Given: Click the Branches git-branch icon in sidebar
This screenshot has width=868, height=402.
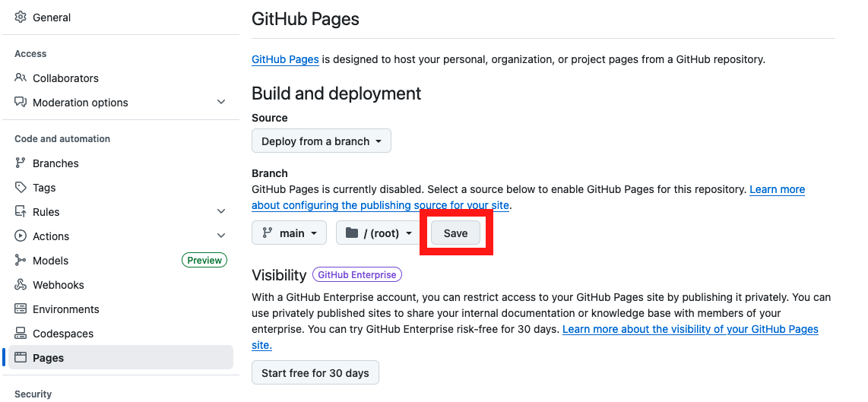Looking at the screenshot, I should pos(21,163).
